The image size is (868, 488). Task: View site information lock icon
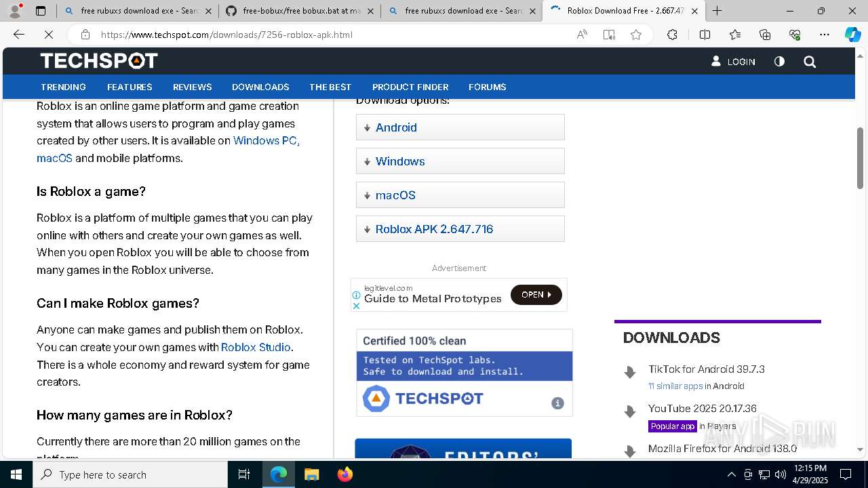coord(85,35)
